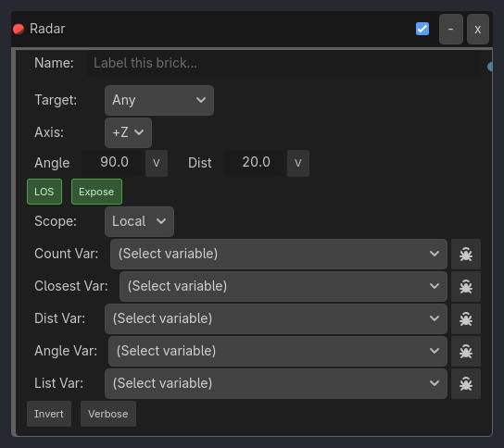
Task: Open the Dist Var variable dropdown
Action: click(x=276, y=319)
